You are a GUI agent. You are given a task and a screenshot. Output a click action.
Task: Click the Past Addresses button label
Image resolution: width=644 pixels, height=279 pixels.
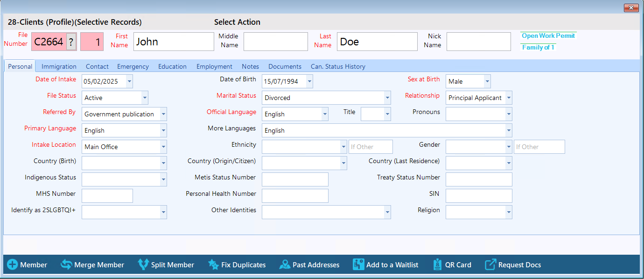(316, 265)
